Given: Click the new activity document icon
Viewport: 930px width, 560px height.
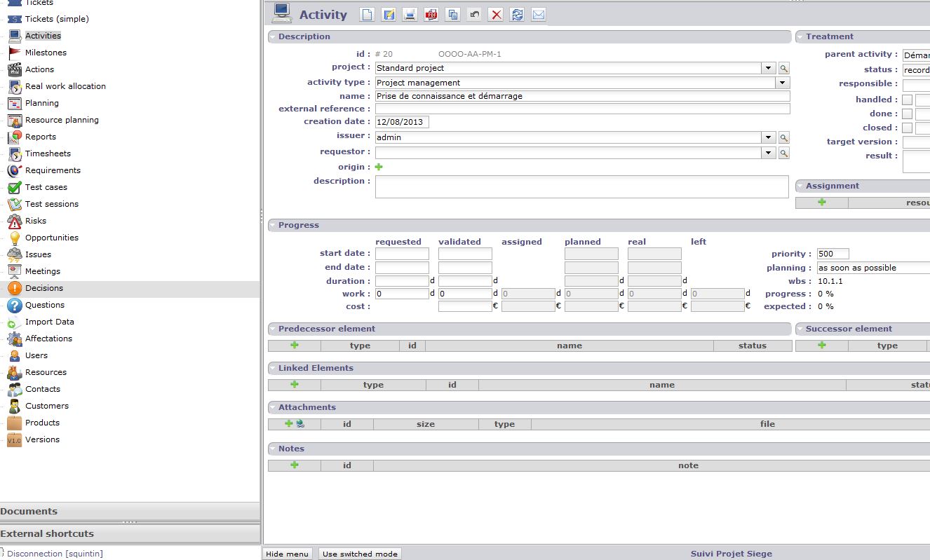Looking at the screenshot, I should (x=367, y=15).
